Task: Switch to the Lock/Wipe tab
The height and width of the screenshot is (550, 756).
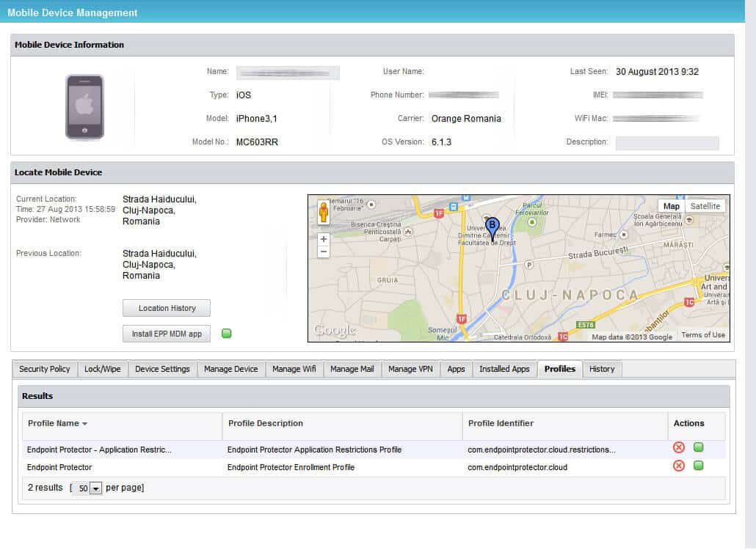Action: tap(103, 369)
